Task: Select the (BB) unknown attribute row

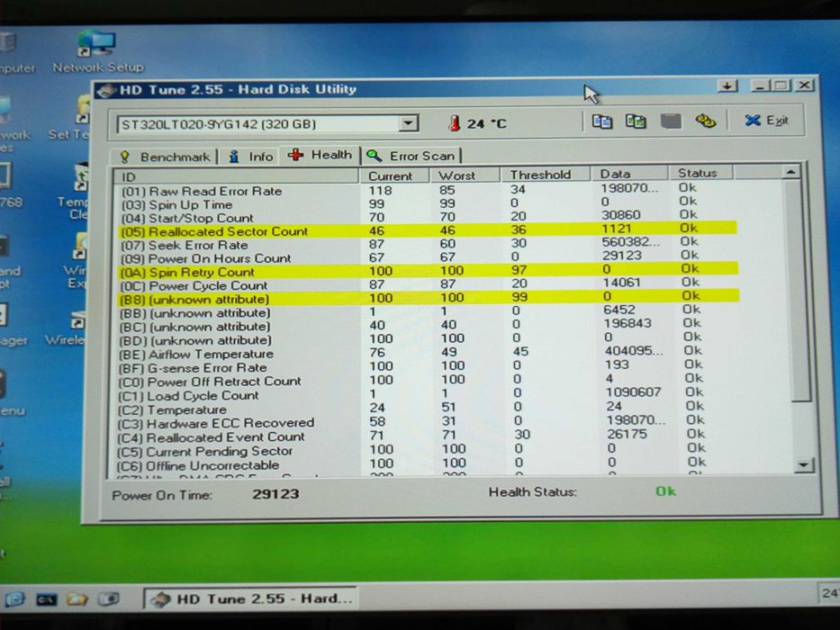Action: point(428,312)
